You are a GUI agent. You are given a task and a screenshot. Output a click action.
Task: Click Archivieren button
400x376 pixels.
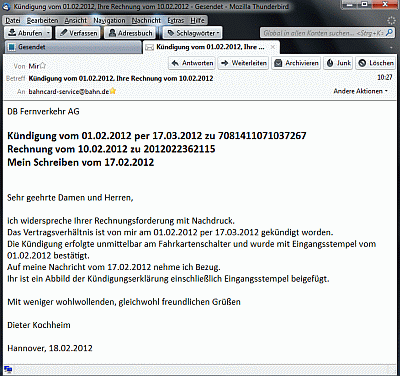point(296,63)
